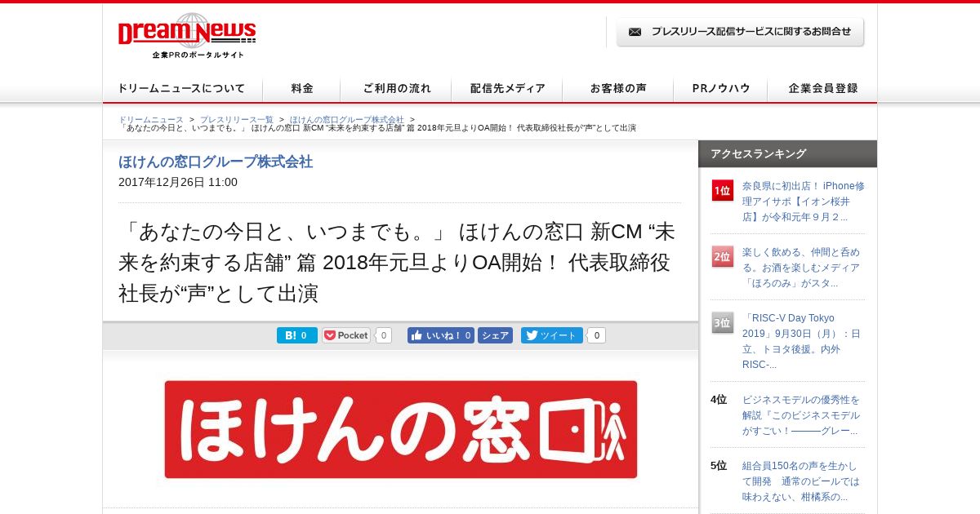Follow the ほけんの窓口グループ株式会社 breadcrumb link

click(346, 119)
